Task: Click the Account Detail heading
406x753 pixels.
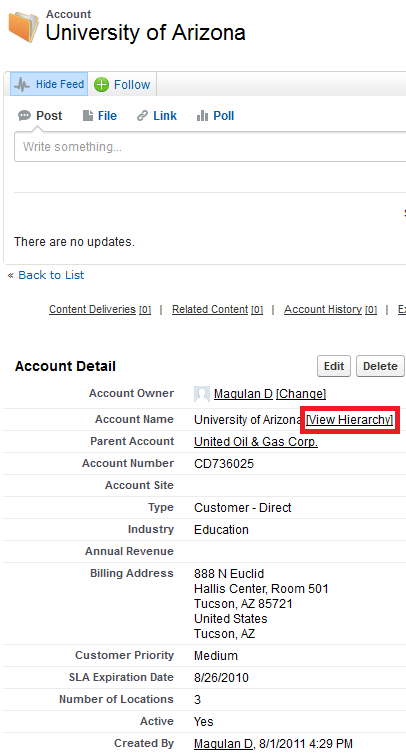Action: pyautogui.click(x=65, y=366)
